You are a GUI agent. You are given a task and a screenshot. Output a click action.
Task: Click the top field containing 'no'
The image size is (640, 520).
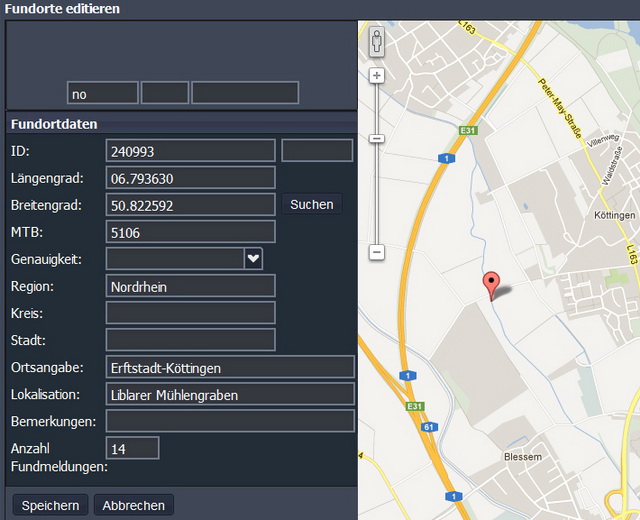coord(102,93)
